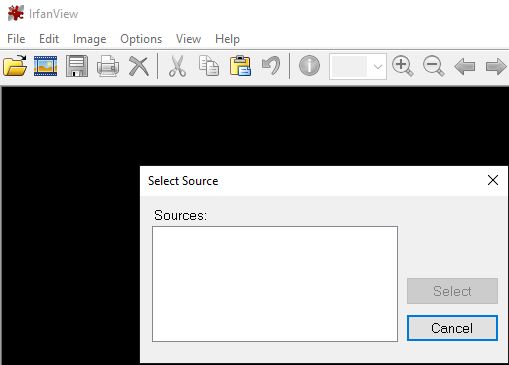Viewport: 509px width, 365px height.
Task: Expand the zoom level dropdown
Action: pyautogui.click(x=377, y=66)
